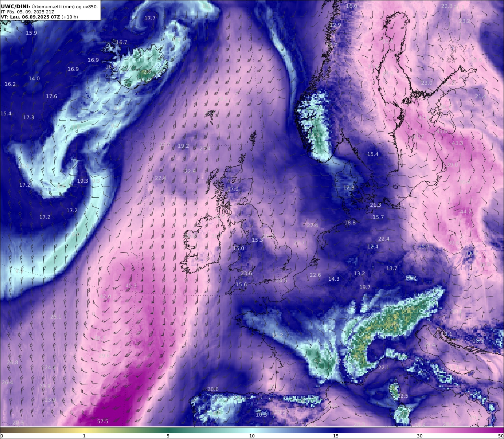Image resolution: width=504 pixels, height=439 pixels.
Task: Click the 27.4 value in North Sea
Action: tap(312, 226)
